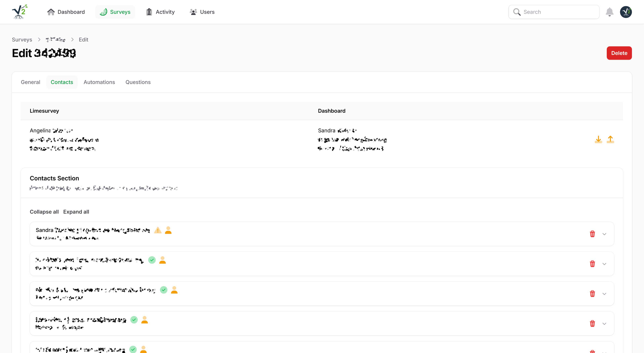Click the Dashboard column header
Viewport: 644px width, 353px height.
[x=332, y=111]
